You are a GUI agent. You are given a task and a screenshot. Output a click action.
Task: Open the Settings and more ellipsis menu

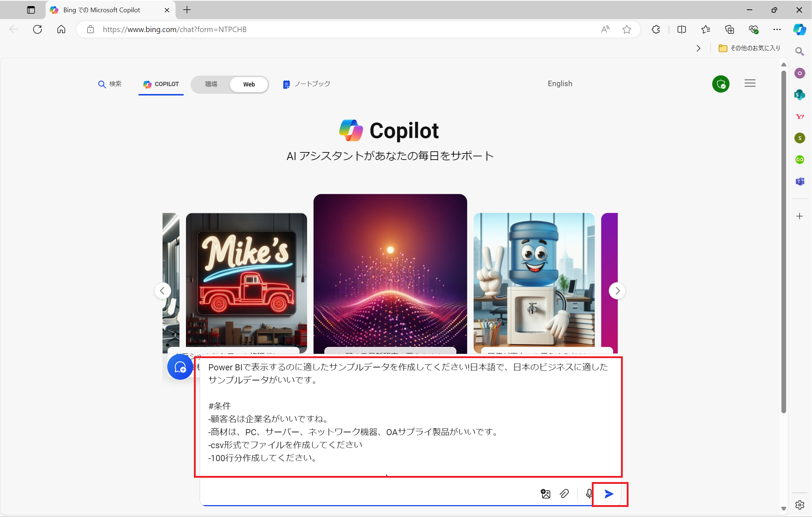click(x=777, y=29)
